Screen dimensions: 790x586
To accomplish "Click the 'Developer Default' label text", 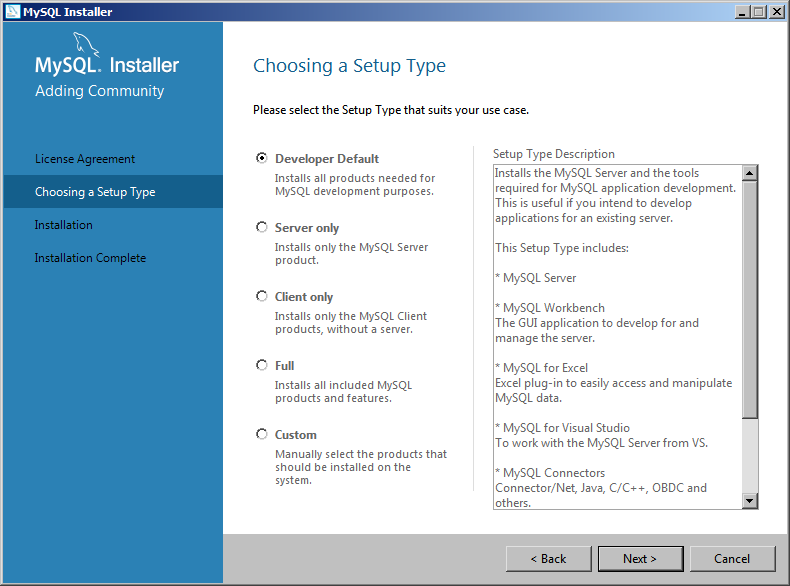I will [x=327, y=159].
